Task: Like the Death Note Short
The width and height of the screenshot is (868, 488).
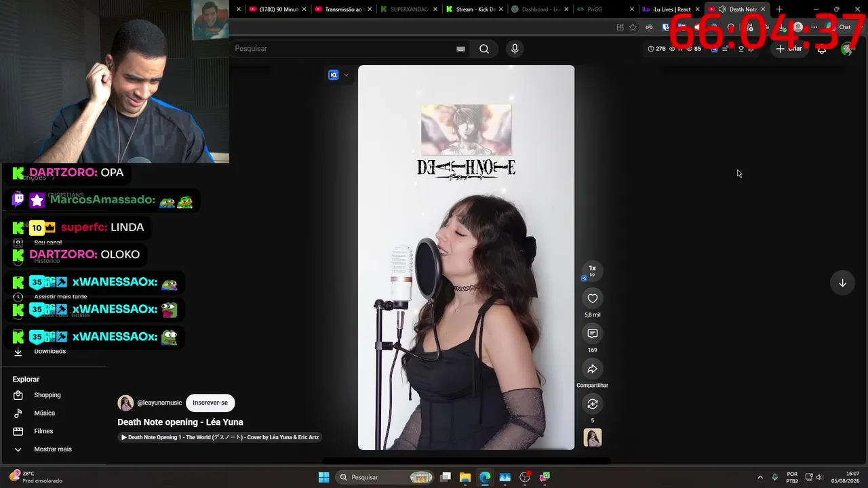Action: click(x=592, y=298)
